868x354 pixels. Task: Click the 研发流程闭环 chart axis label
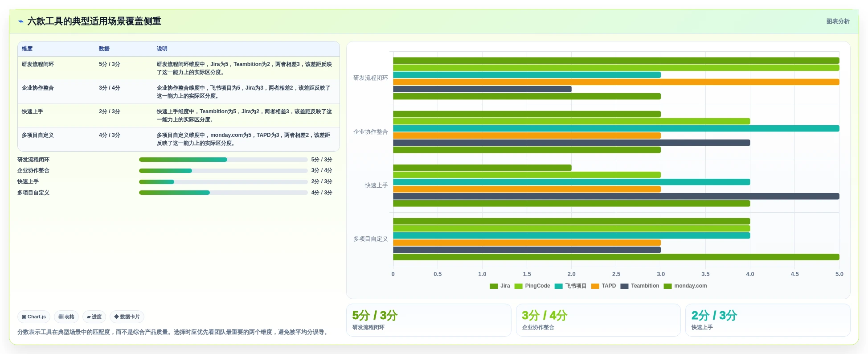point(371,78)
